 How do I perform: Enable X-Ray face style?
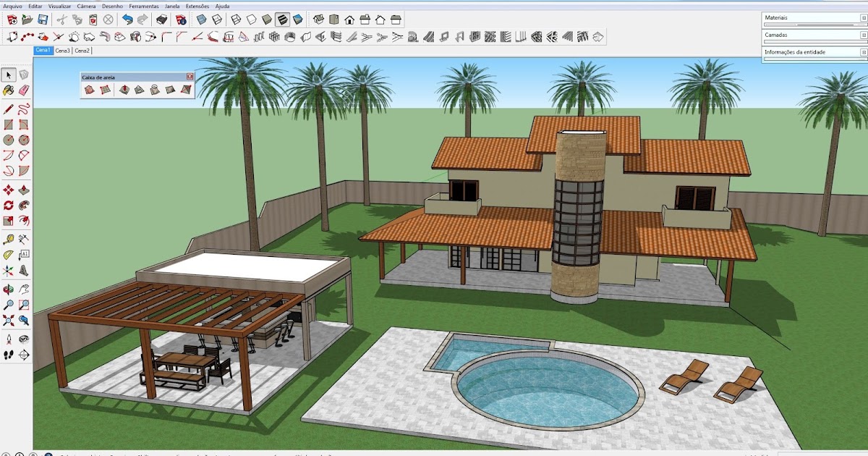click(x=201, y=20)
